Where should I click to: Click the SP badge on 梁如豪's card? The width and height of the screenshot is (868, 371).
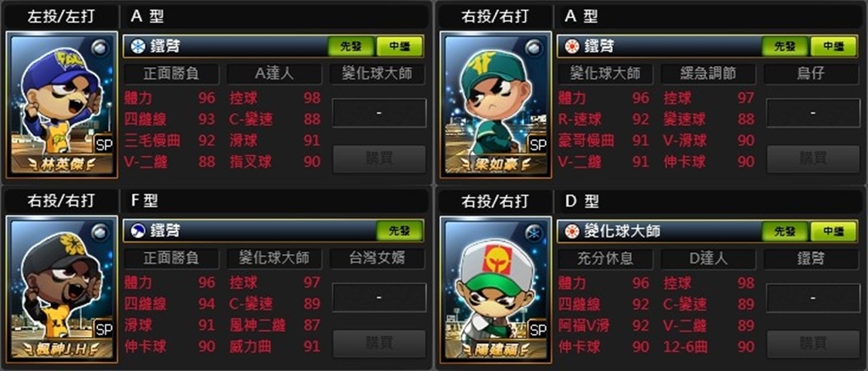pos(537,145)
